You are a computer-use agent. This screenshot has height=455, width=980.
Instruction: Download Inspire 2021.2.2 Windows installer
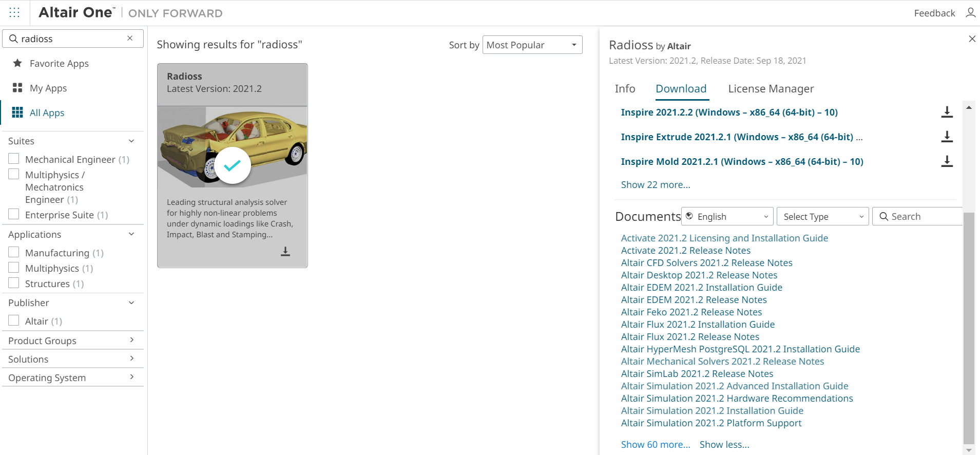tap(947, 112)
